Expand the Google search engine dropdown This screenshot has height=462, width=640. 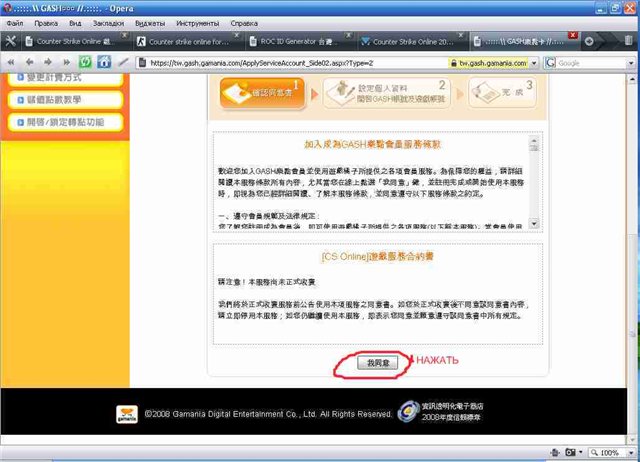[x=631, y=63]
